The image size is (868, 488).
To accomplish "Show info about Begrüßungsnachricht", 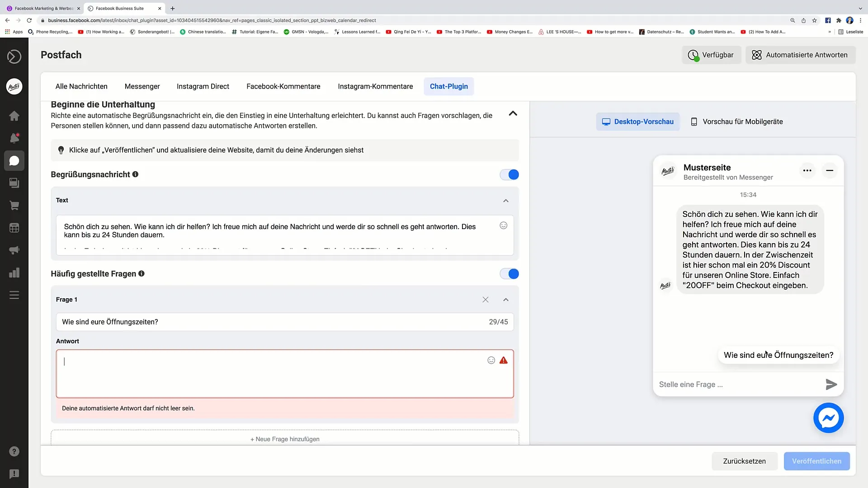I will [x=135, y=174].
